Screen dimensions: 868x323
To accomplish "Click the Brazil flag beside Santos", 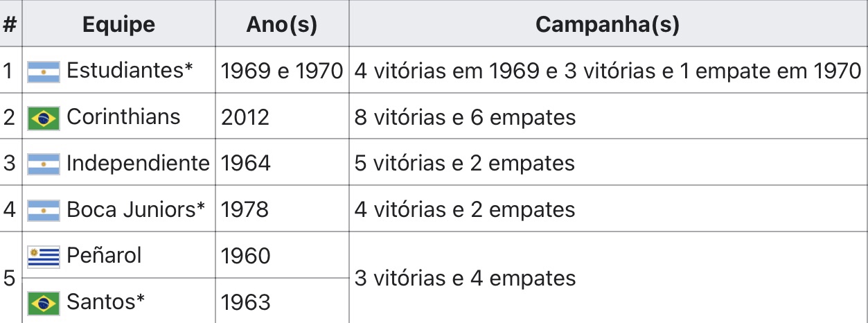I will pos(44,303).
